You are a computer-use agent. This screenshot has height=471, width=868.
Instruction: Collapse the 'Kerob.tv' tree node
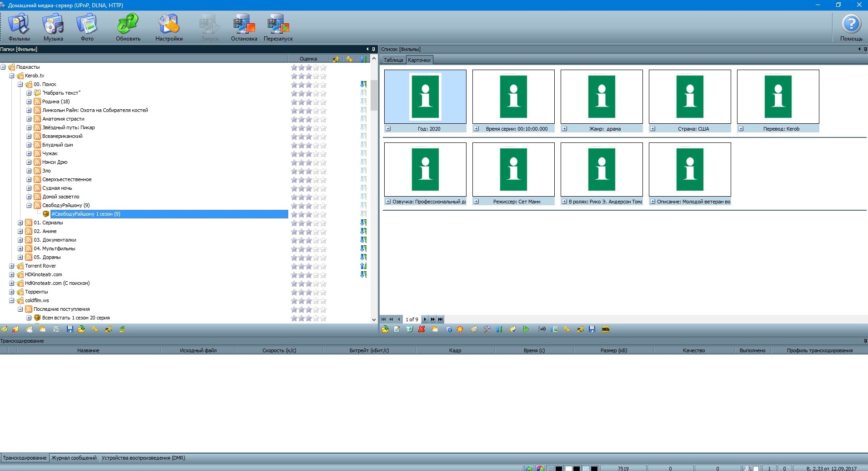(12, 76)
